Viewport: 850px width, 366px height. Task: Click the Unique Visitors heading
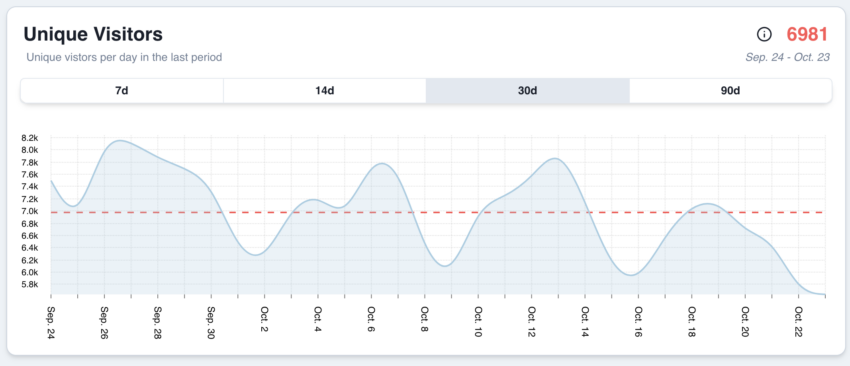pos(93,35)
